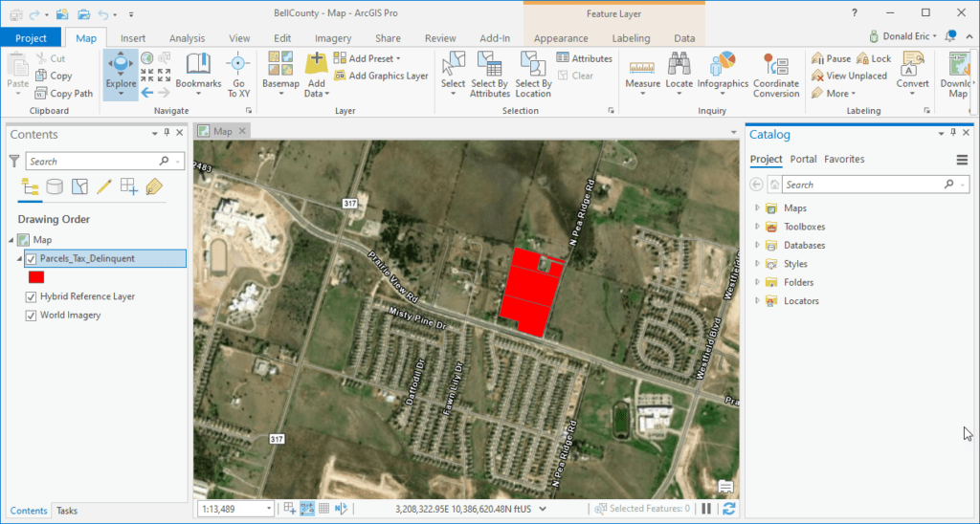
Task: Switch to the Analysis ribbon tab
Action: (187, 38)
